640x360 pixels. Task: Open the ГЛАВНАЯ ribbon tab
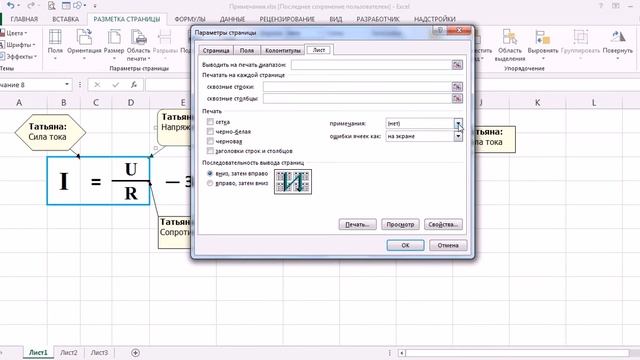tap(24, 19)
